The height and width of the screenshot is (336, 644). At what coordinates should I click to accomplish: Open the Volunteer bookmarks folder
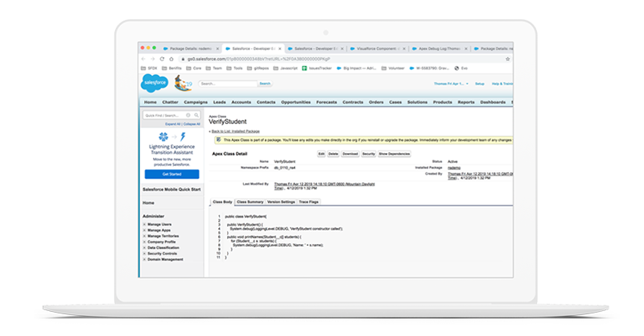[393, 68]
